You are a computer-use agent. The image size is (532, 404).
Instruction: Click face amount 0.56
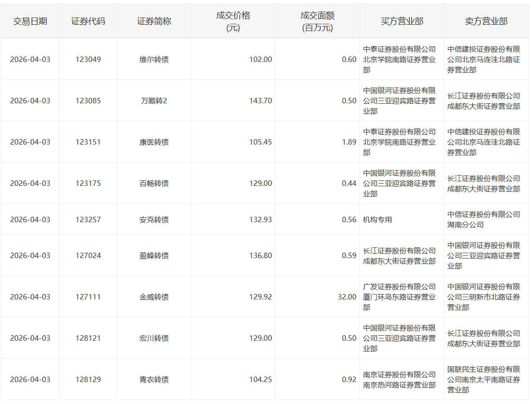[x=349, y=220]
